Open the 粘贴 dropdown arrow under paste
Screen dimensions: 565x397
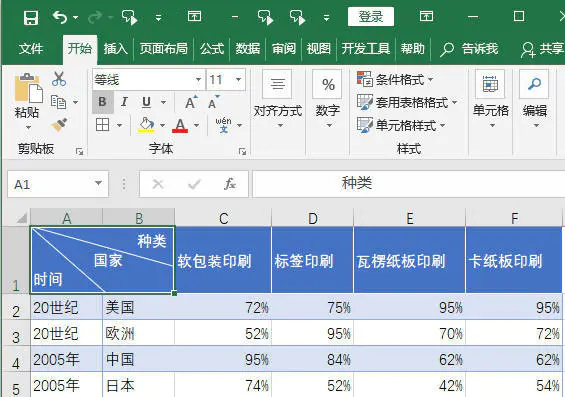(x=28, y=128)
